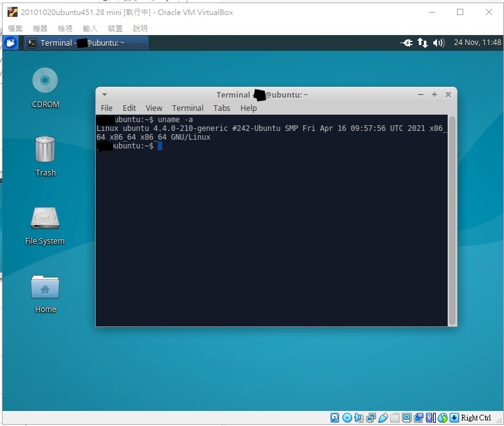Open the power manager plug icon in panel
This screenshot has width=504, height=426.
pyautogui.click(x=406, y=43)
